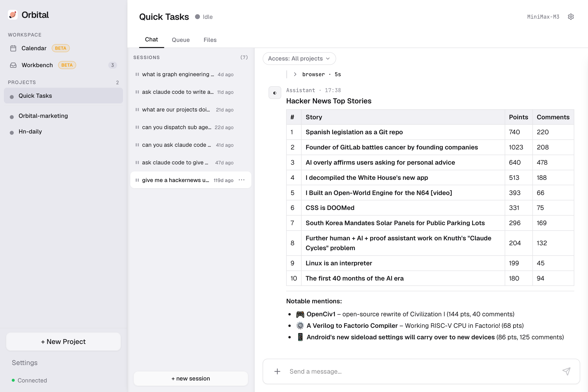Viewport: 588px width, 392px height.
Task: Open session 'can you dispatch sub age'
Action: [x=191, y=127]
